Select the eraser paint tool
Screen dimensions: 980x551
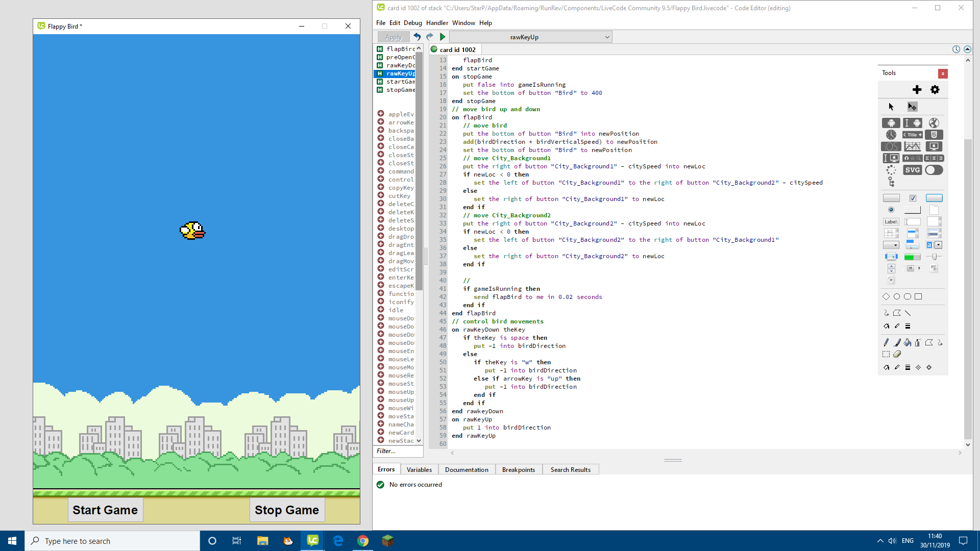pyautogui.click(x=897, y=354)
